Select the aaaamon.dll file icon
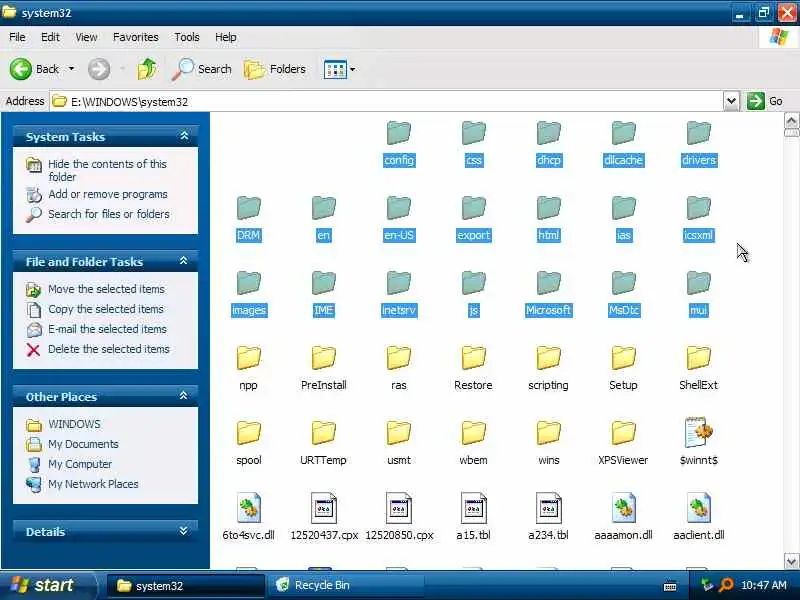This screenshot has height=600, width=800. pyautogui.click(x=623, y=508)
